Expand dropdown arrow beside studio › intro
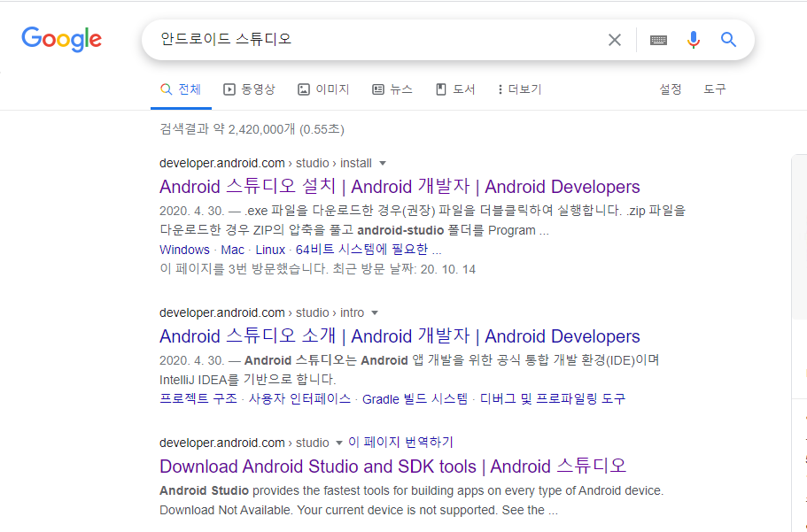Viewport: 807px width, 532px height. pos(375,313)
